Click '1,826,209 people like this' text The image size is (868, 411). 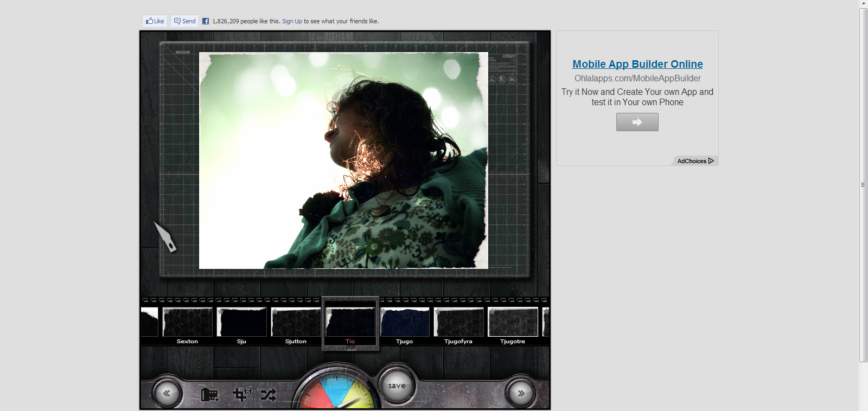click(x=246, y=21)
